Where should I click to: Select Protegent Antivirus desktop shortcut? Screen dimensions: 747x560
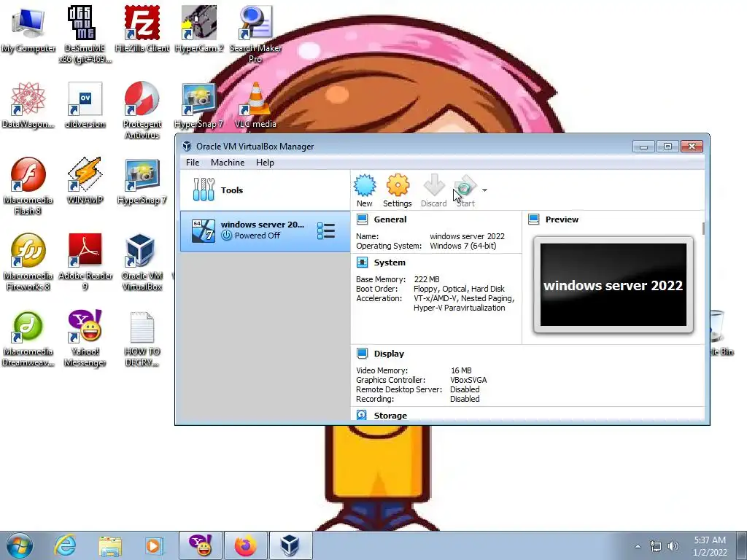point(142,110)
